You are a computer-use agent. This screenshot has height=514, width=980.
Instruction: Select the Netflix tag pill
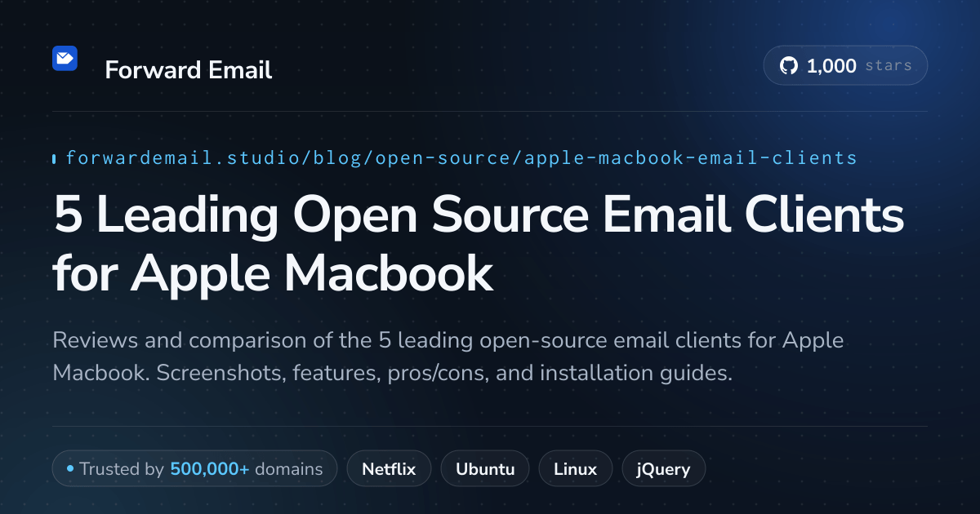pyautogui.click(x=389, y=469)
